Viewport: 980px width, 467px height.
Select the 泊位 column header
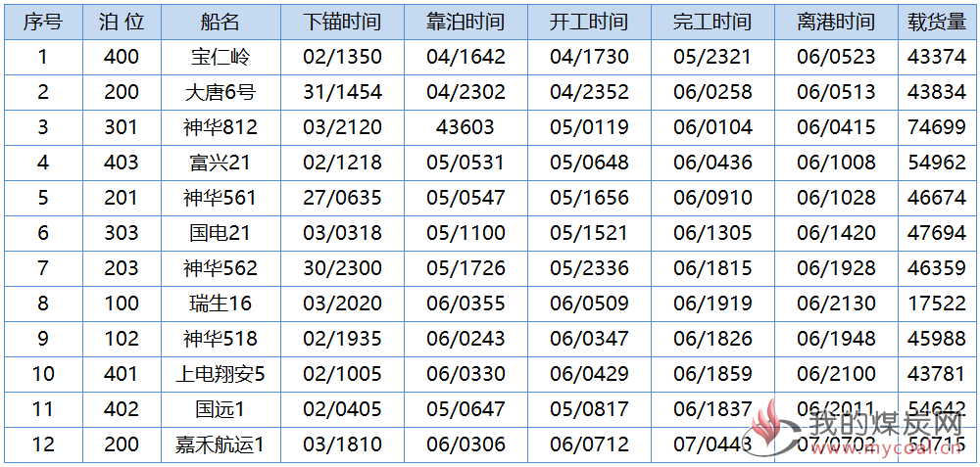pyautogui.click(x=122, y=22)
